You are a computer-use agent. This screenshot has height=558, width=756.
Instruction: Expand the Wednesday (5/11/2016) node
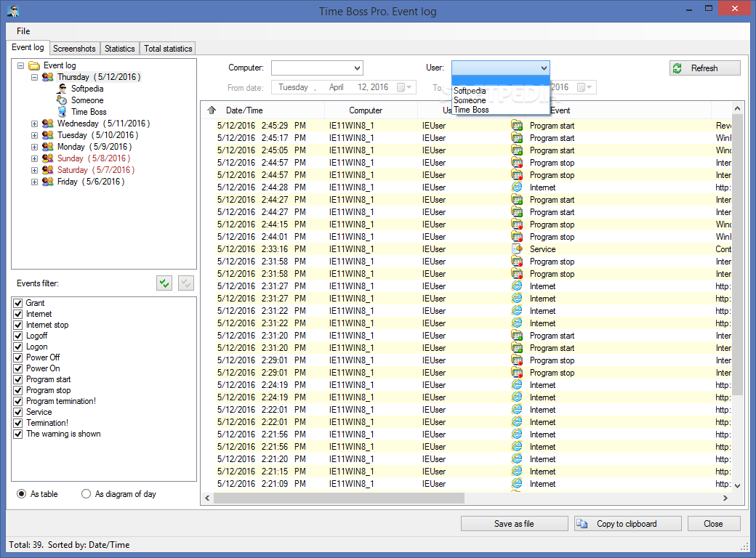click(34, 124)
